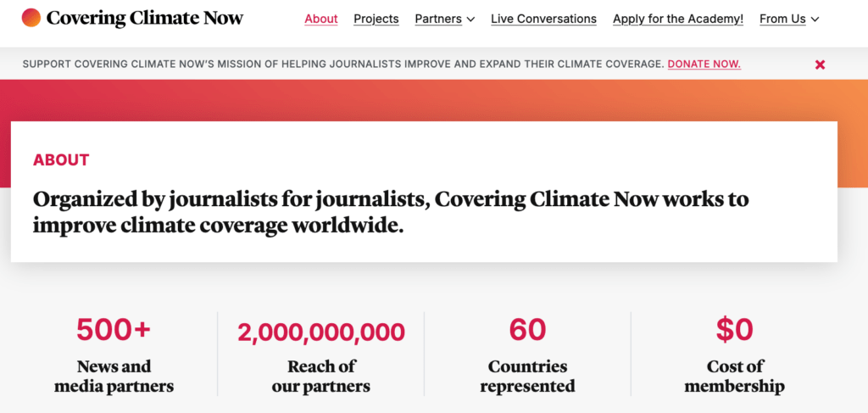
Task: Click the 2,000,000,000 figure
Action: coord(321,332)
